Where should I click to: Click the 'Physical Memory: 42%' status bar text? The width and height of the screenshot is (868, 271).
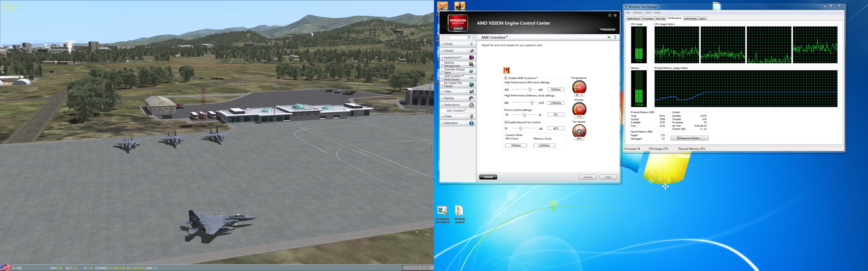click(692, 149)
